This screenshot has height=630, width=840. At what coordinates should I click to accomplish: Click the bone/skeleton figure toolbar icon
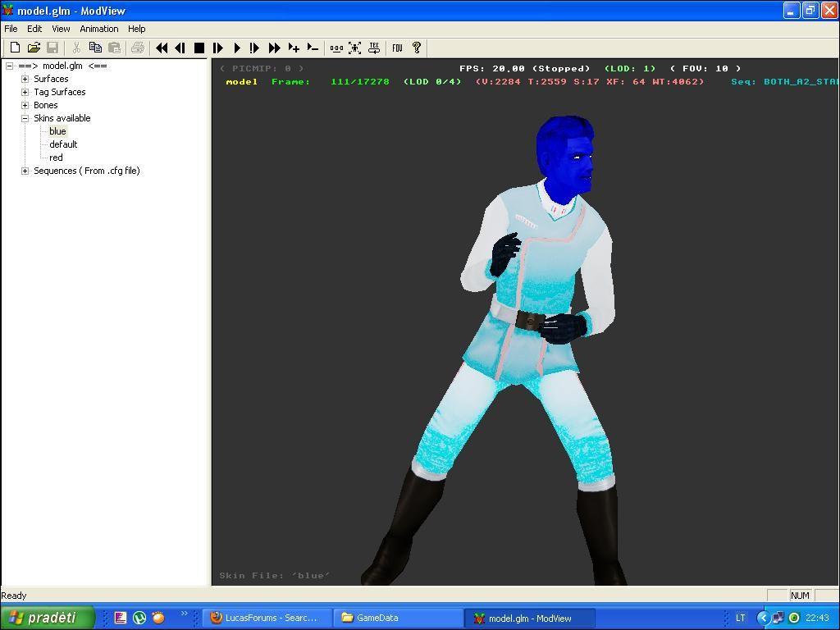354,48
